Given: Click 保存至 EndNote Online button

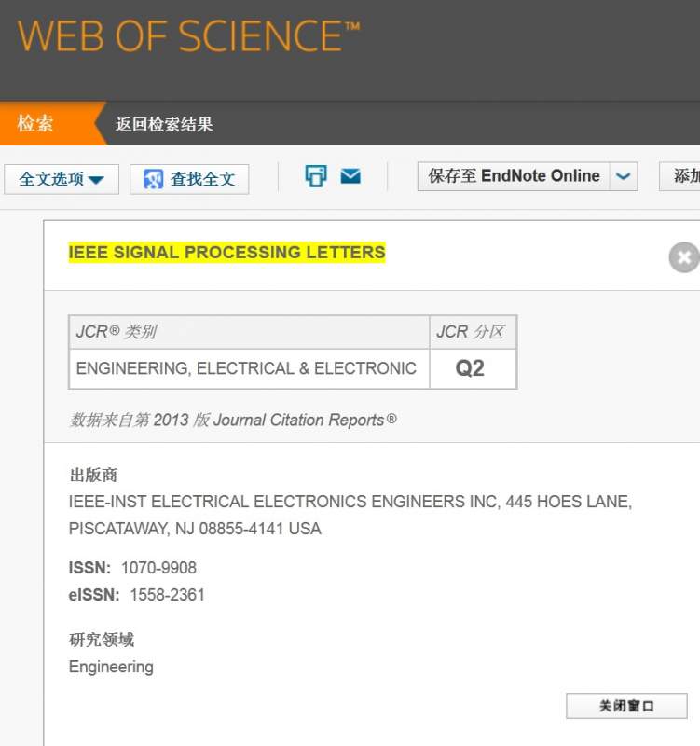Looking at the screenshot, I should pyautogui.click(x=514, y=176).
